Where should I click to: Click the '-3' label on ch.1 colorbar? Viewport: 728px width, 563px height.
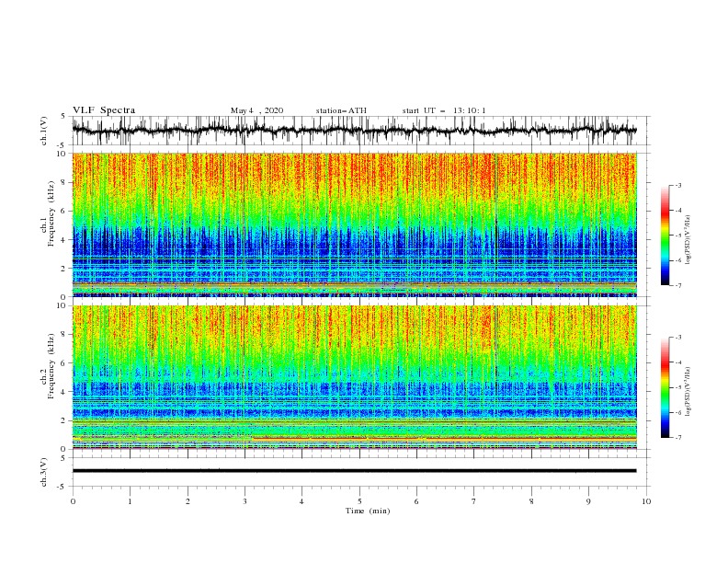(x=677, y=185)
